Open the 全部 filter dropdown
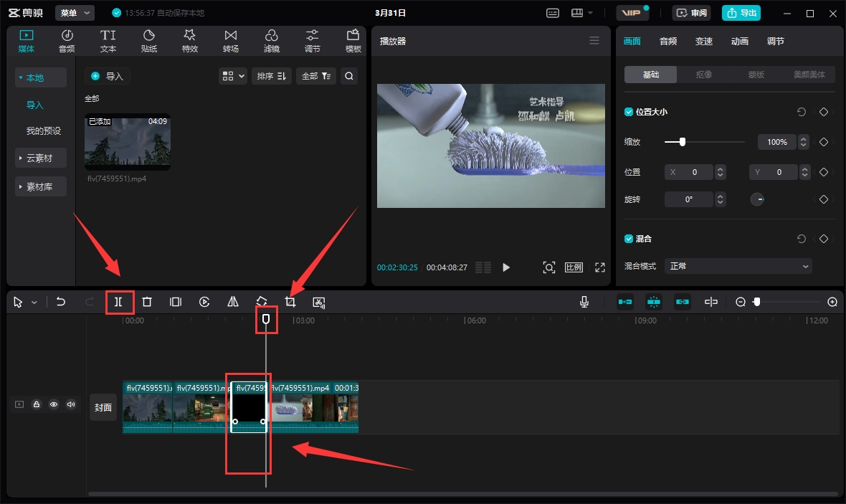The image size is (846, 504). [316, 76]
